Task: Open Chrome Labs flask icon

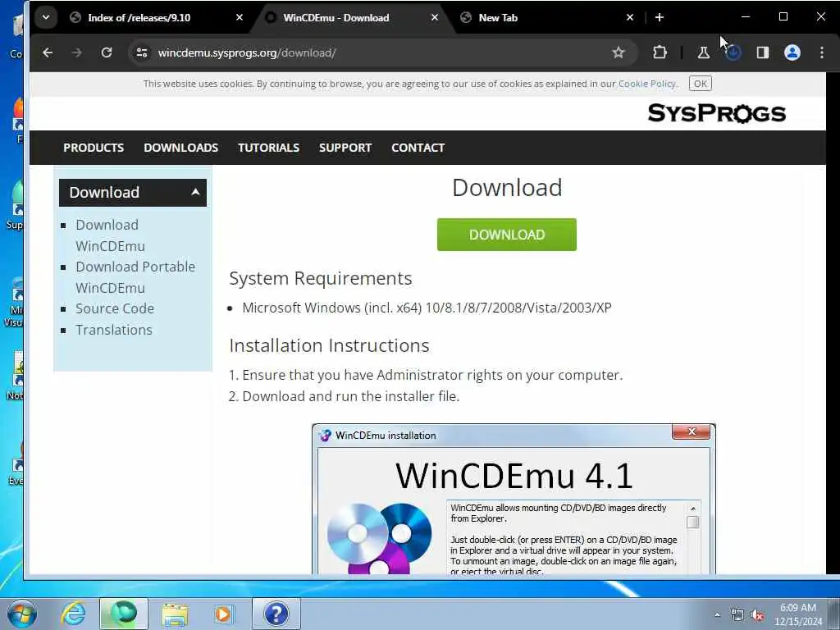Action: pyautogui.click(x=703, y=52)
